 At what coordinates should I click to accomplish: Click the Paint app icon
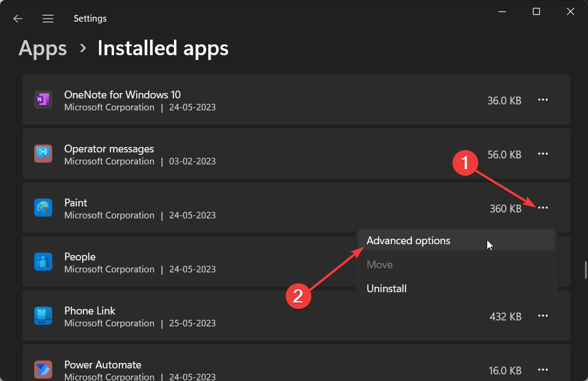(x=43, y=208)
